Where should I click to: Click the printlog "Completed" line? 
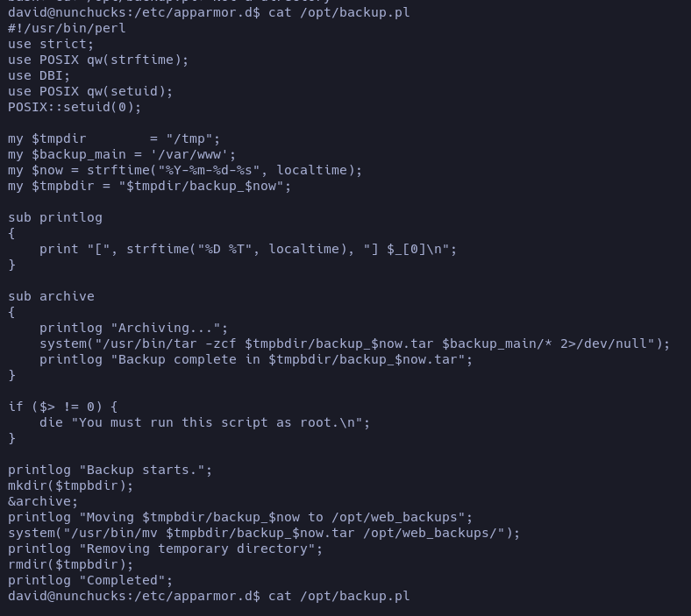point(90,580)
